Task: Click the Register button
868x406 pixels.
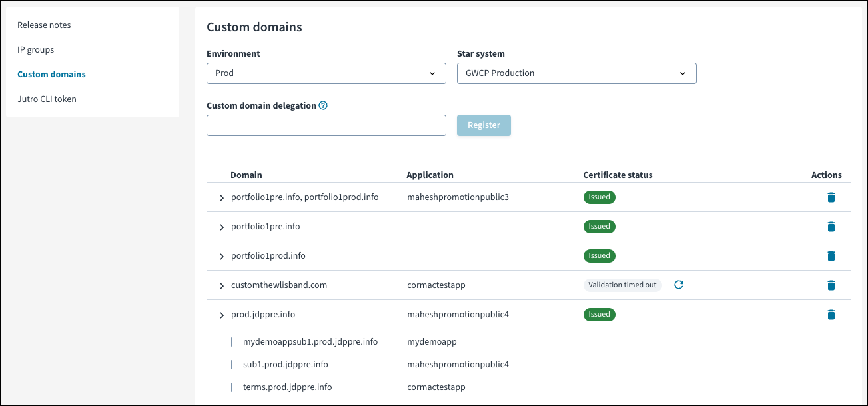Action: (484, 125)
